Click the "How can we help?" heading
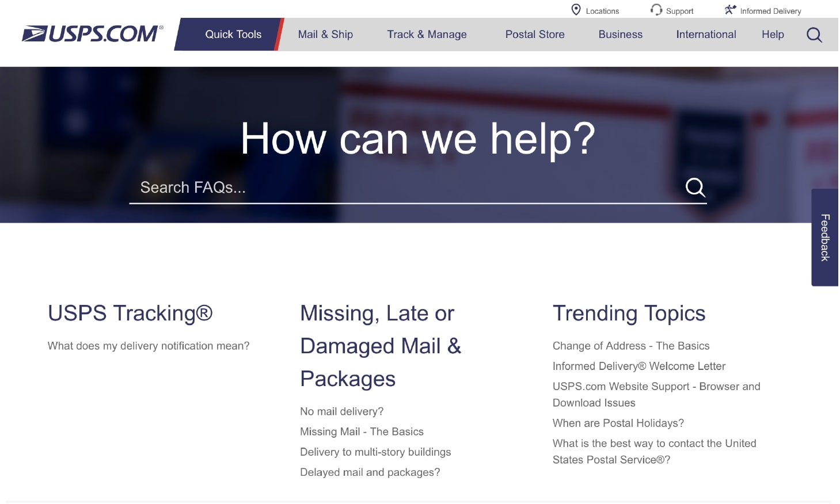The image size is (840, 504). tap(418, 139)
